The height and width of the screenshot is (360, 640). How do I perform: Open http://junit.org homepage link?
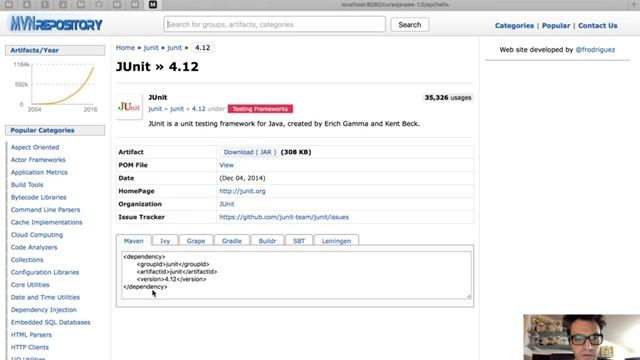pyautogui.click(x=242, y=191)
